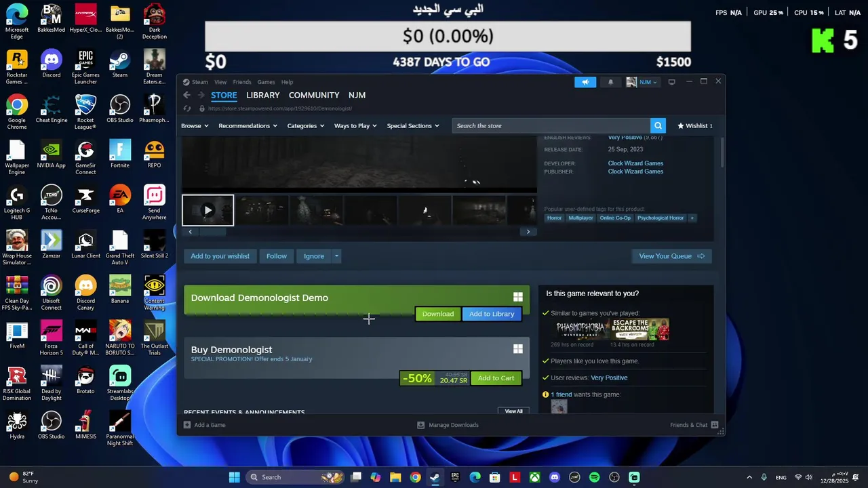
Task: Click the media strip scrollbar handle
Action: (212, 232)
